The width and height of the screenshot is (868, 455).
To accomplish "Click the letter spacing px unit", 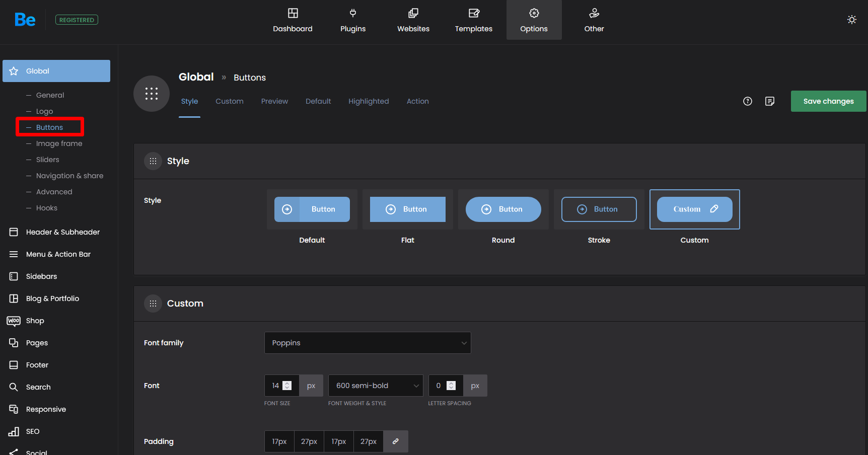I will point(475,386).
